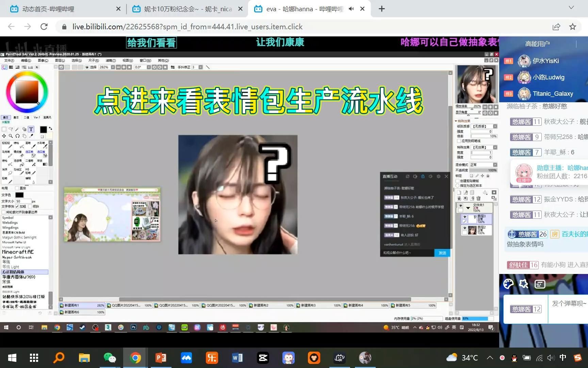This screenshot has width=588, height=368.
Task: Toggle the 加粗 bold checkbox
Action: (17, 206)
